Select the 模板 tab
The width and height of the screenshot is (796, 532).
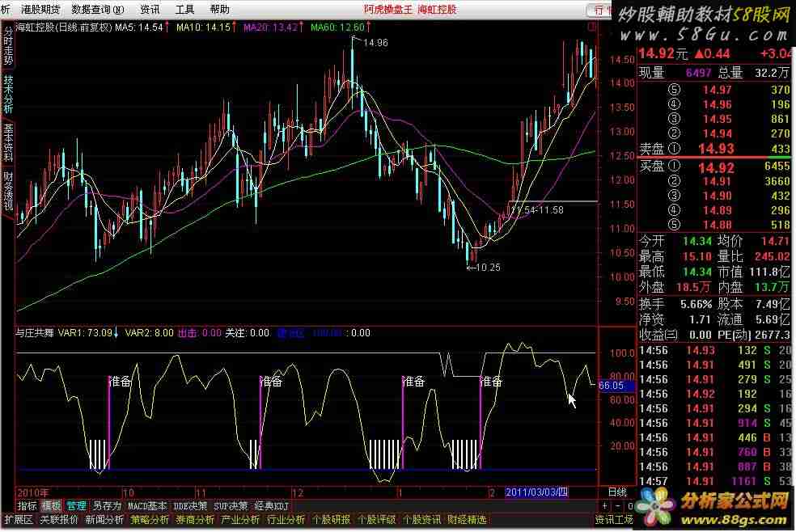[51, 505]
